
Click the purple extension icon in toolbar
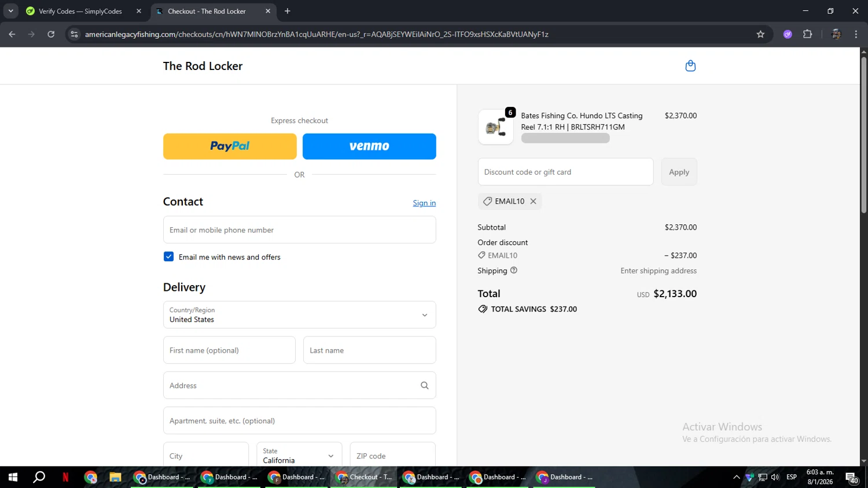(788, 34)
